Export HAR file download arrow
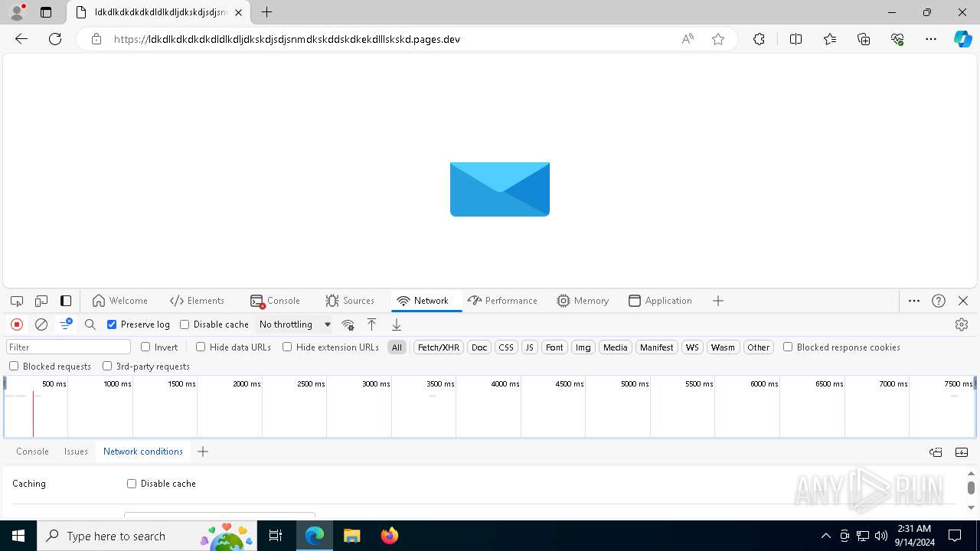The width and height of the screenshot is (980, 551). [x=397, y=324]
